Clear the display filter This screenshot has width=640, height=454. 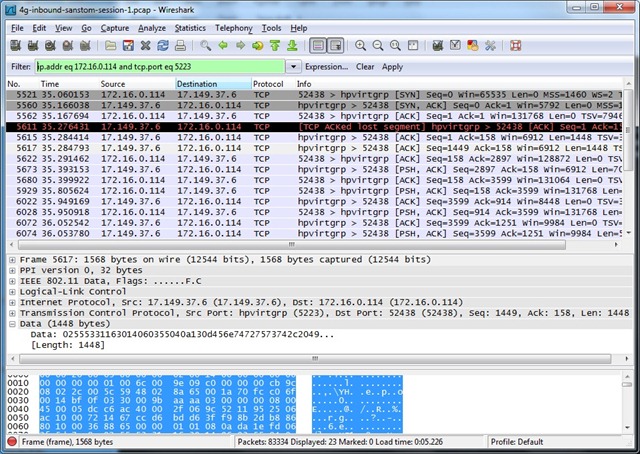[365, 67]
